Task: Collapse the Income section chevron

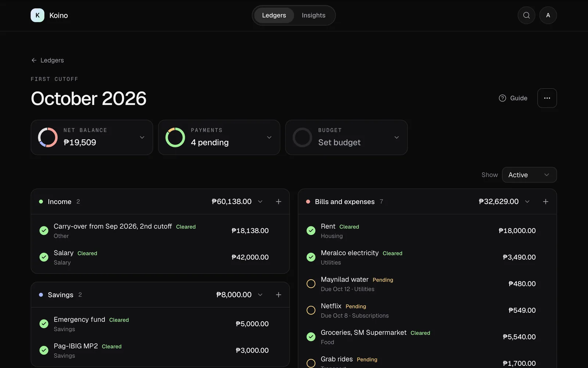Action: [x=260, y=202]
